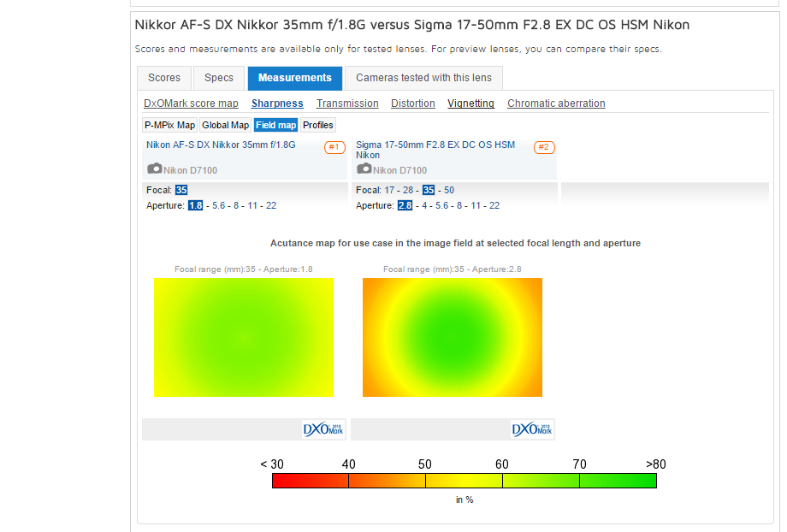Viewport: 787px width, 532px height.
Task: Click DxOMark logo under the Nikkor map
Action: click(323, 429)
